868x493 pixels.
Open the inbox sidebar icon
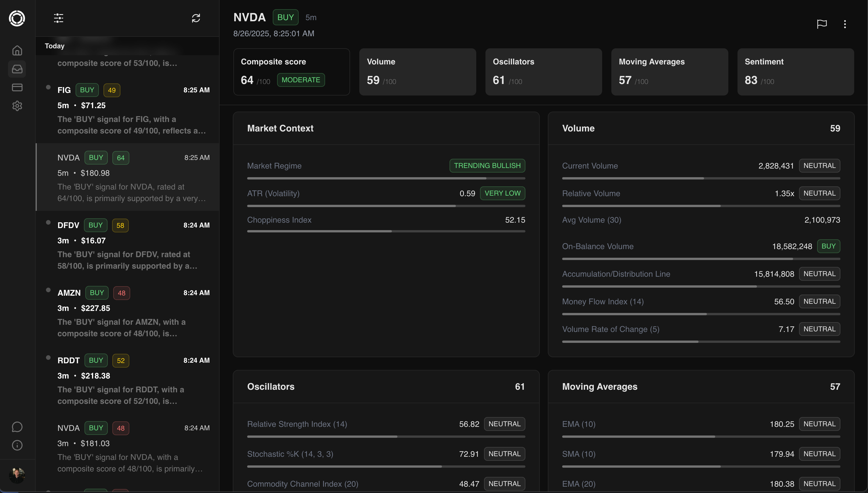point(17,69)
